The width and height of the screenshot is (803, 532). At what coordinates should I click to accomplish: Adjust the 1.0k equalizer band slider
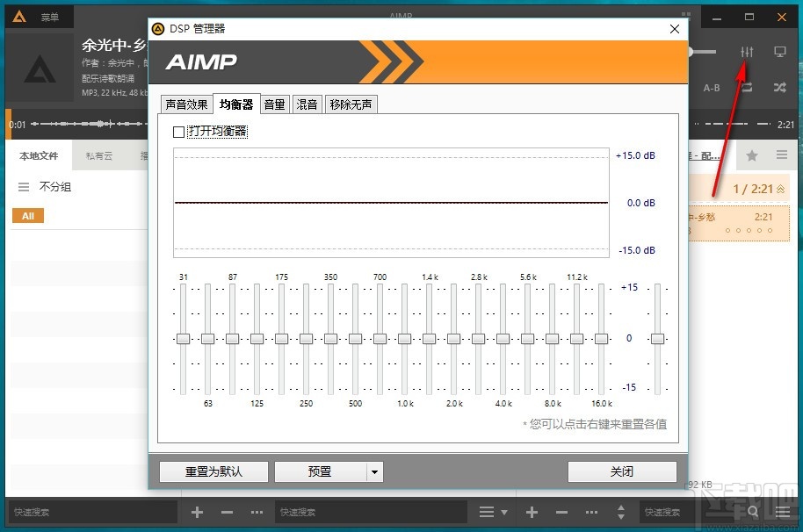click(404, 337)
